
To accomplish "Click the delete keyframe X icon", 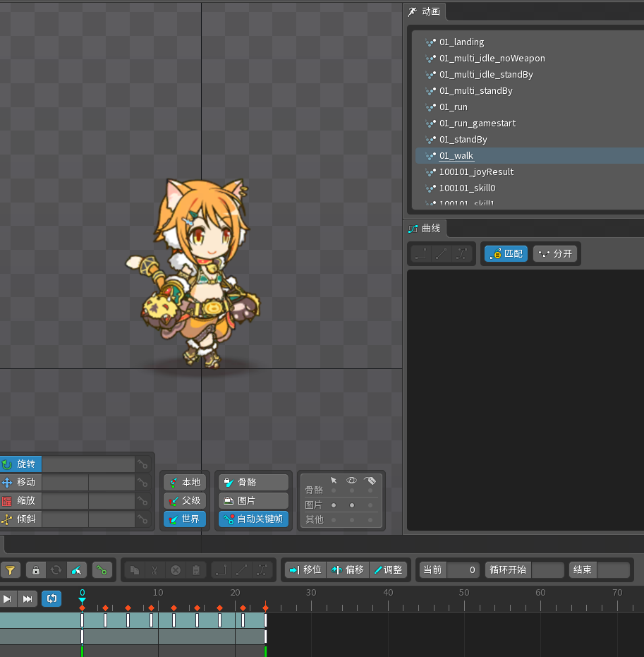I will click(176, 570).
